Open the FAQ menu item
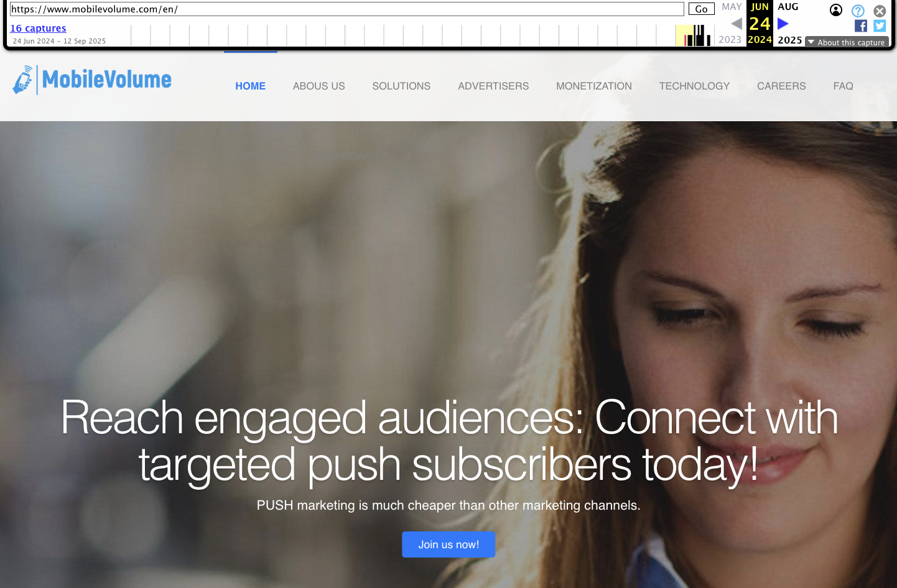This screenshot has height=588, width=897. point(843,86)
